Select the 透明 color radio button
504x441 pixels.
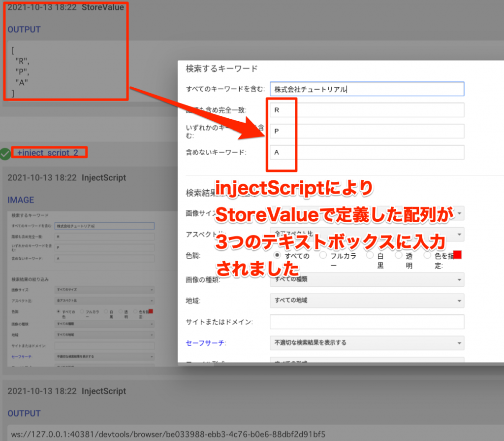[x=399, y=255]
